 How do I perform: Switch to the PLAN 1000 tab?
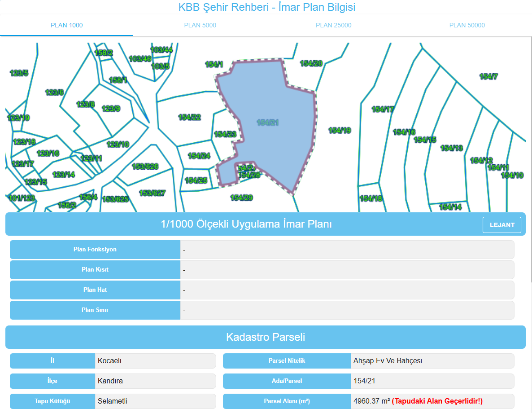(x=66, y=25)
